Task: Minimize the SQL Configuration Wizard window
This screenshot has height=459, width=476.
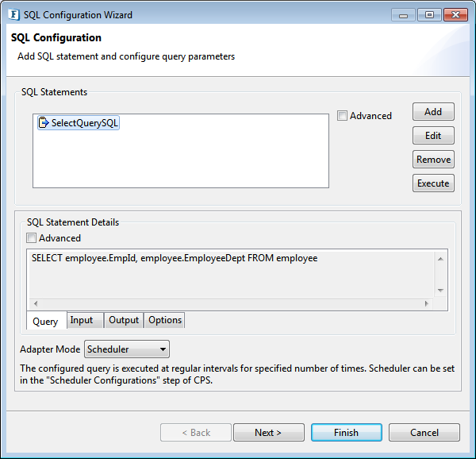Action: pyautogui.click(x=403, y=15)
